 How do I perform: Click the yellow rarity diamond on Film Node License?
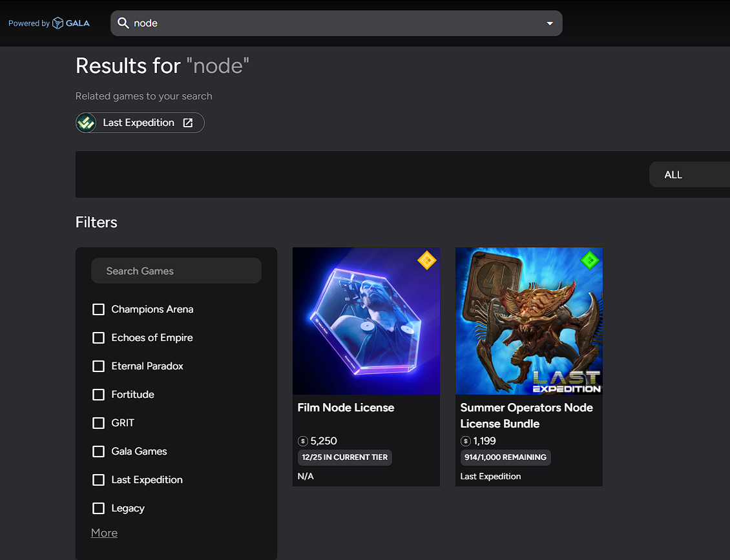tap(426, 260)
